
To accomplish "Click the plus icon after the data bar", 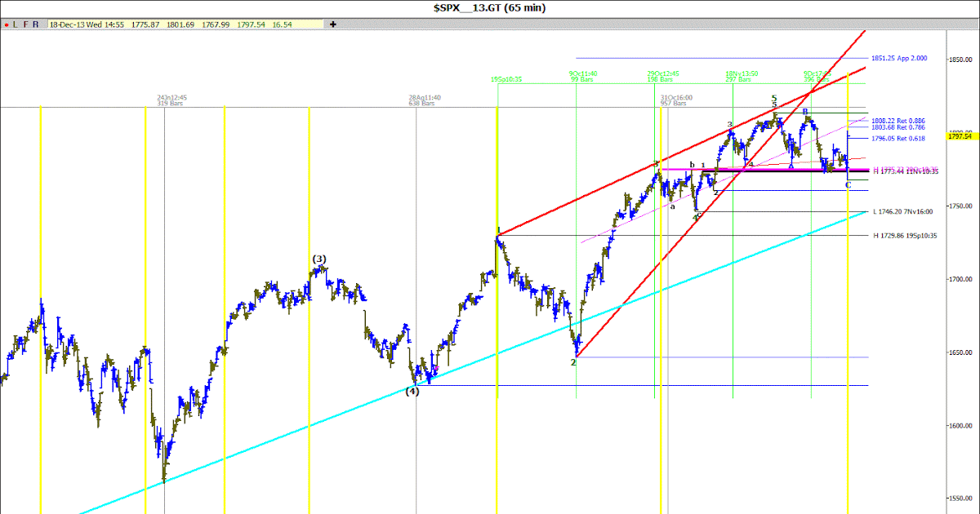I will (333, 24).
